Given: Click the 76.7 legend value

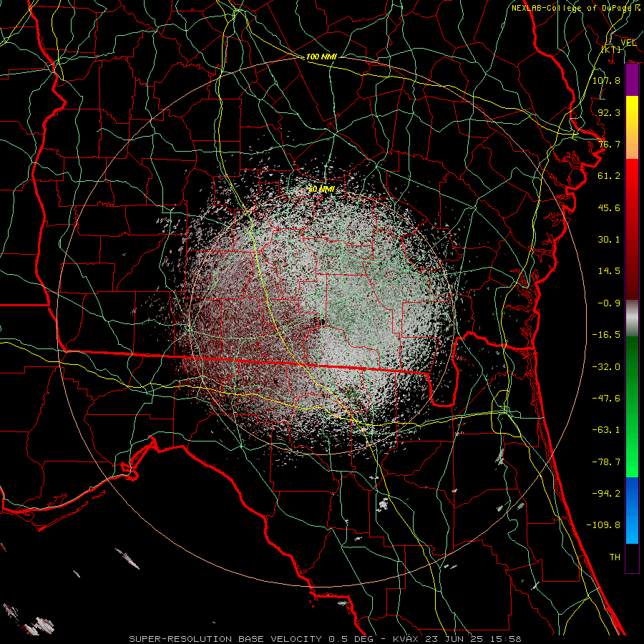Looking at the screenshot, I should pos(609,144).
